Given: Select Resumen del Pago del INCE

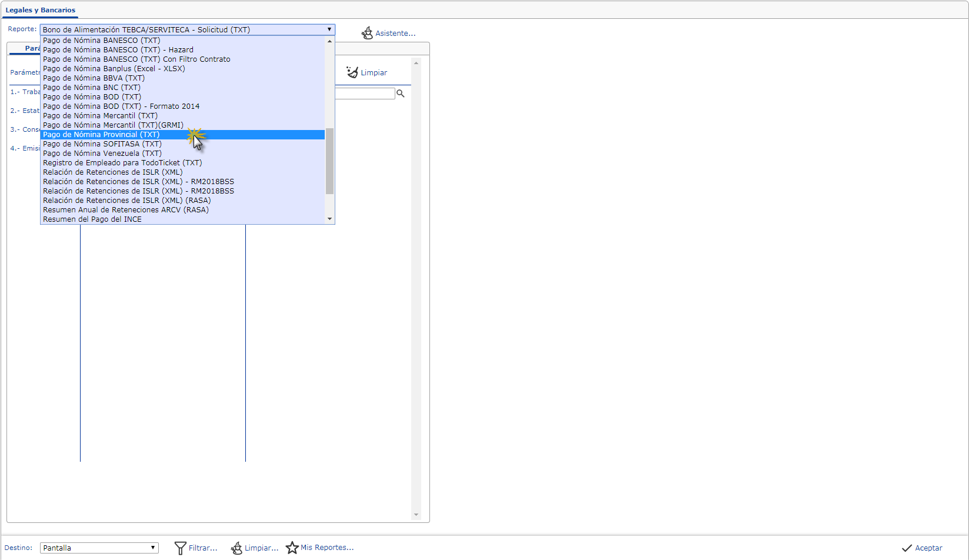Looking at the screenshot, I should tap(182, 219).
